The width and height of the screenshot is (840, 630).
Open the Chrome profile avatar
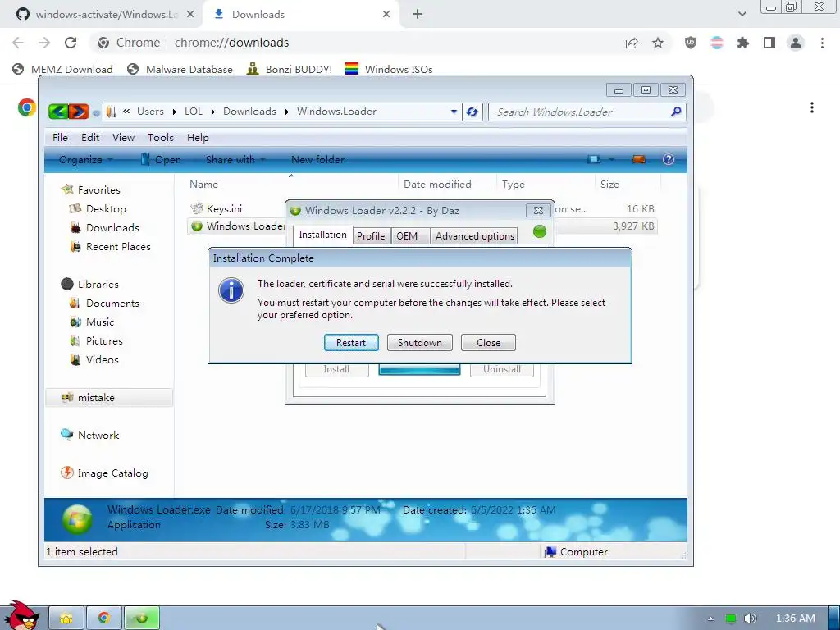(x=796, y=43)
